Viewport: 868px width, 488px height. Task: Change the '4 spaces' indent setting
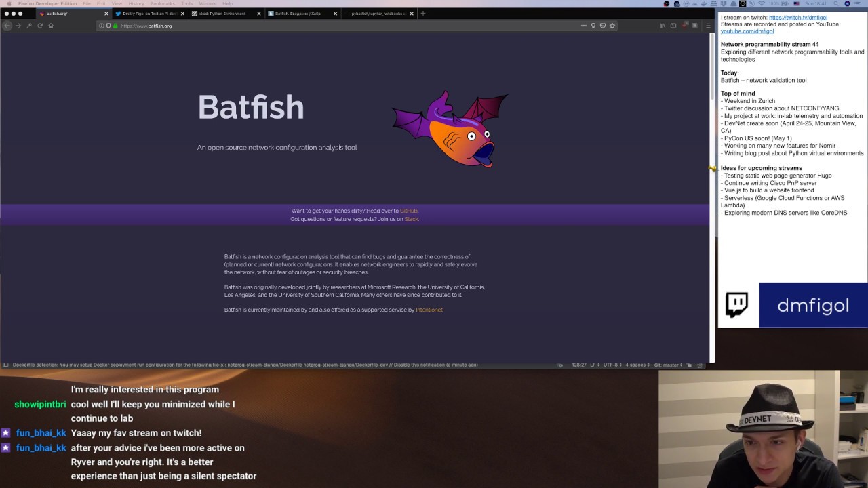[637, 365]
